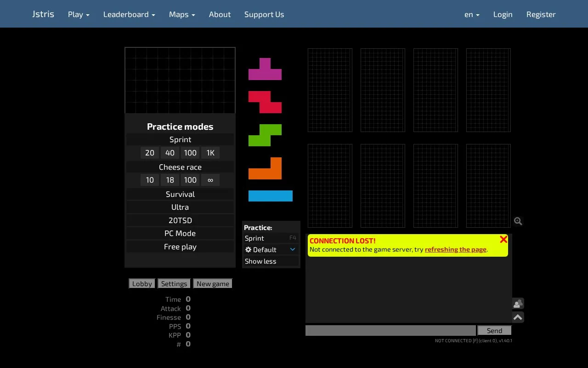The image size is (588, 368).
Task: Click the blue I piece in queue
Action: point(271,196)
